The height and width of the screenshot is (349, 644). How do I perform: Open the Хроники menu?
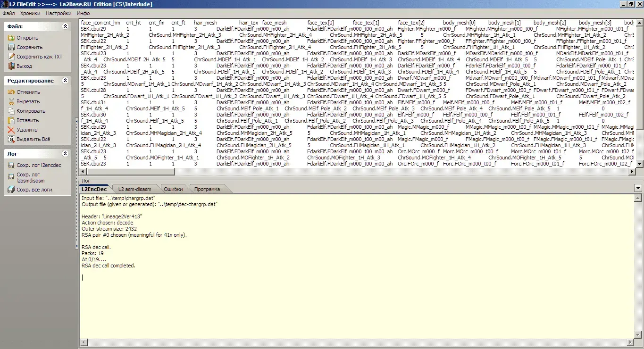coord(31,13)
